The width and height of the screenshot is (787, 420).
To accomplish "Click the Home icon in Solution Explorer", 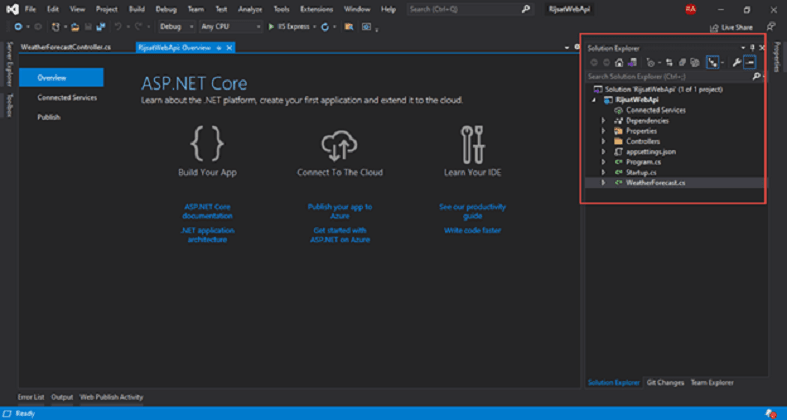I will 620,62.
